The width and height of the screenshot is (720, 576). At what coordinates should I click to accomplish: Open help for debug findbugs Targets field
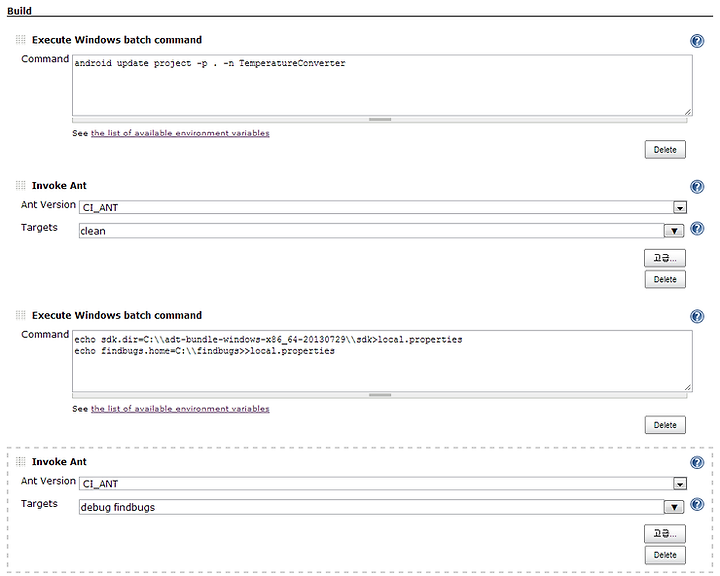click(x=697, y=504)
